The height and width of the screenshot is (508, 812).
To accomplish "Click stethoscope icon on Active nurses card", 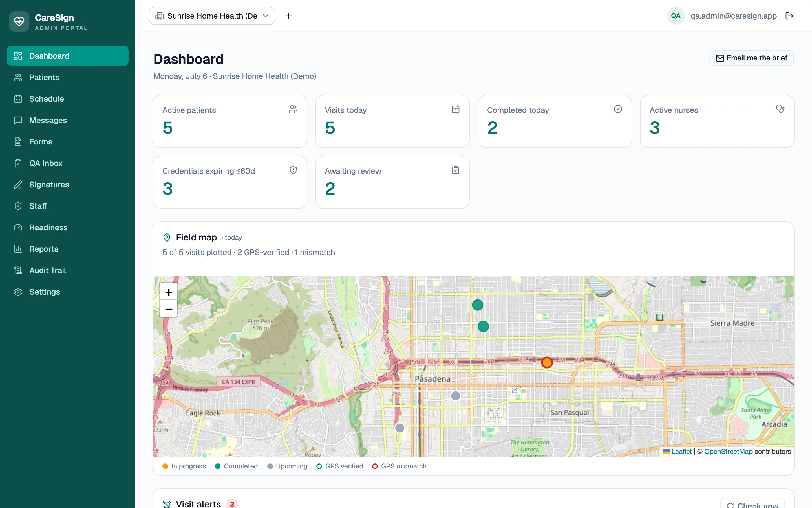I will (x=780, y=109).
